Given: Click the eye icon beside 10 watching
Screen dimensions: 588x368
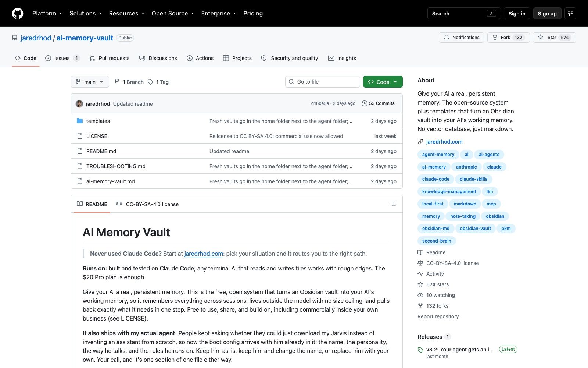Looking at the screenshot, I should 420,295.
